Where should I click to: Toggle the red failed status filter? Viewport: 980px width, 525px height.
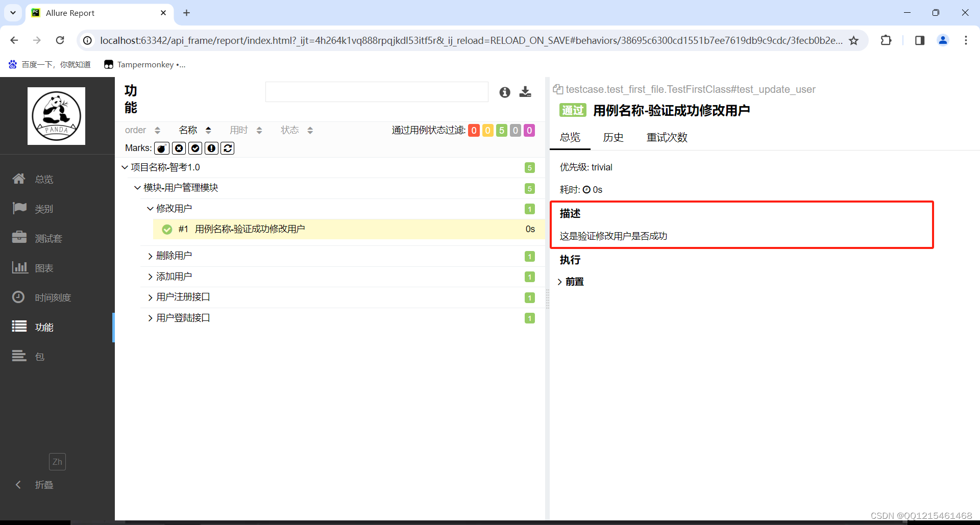[x=474, y=131]
